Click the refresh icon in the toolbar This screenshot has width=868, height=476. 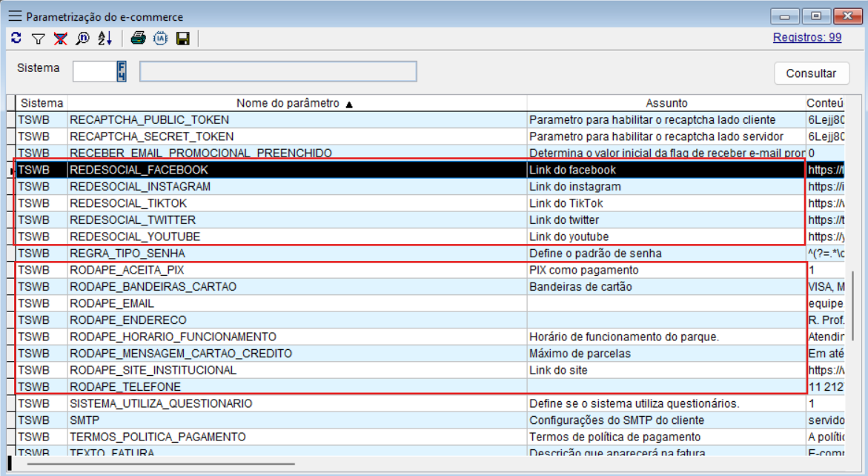16,39
